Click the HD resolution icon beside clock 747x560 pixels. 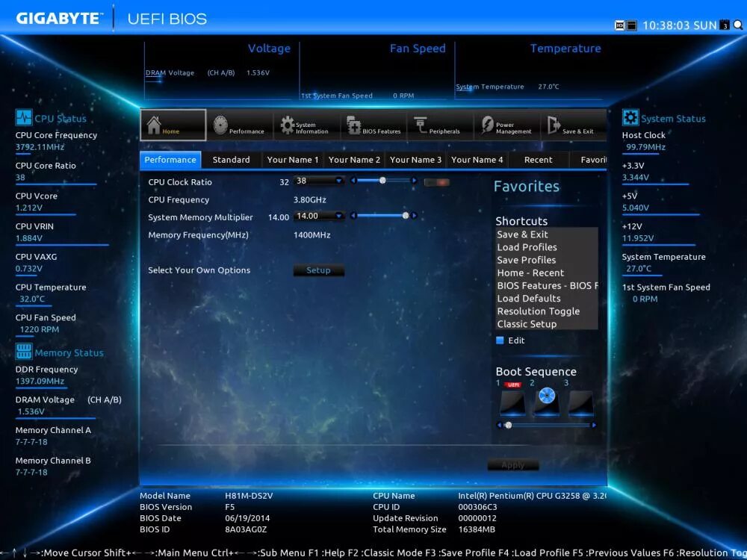pyautogui.click(x=619, y=25)
